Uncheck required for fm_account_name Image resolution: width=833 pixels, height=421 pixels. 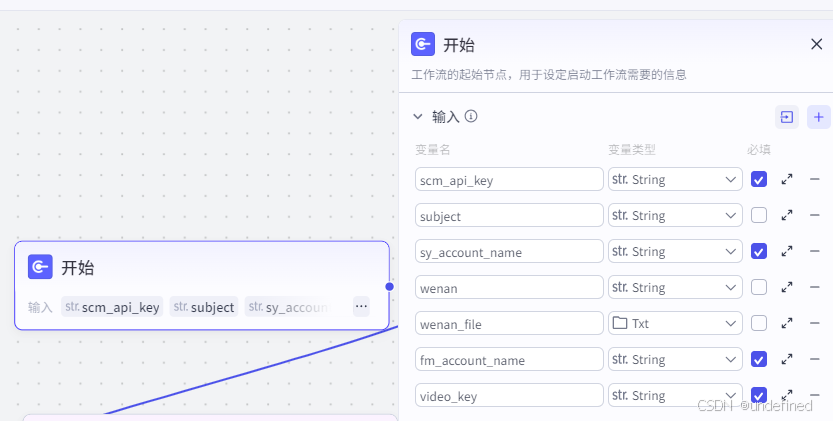[x=759, y=359]
